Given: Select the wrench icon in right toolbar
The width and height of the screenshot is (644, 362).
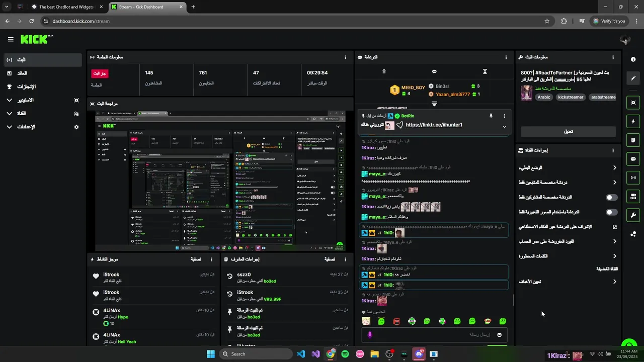Looking at the screenshot, I should pyautogui.click(x=633, y=215).
